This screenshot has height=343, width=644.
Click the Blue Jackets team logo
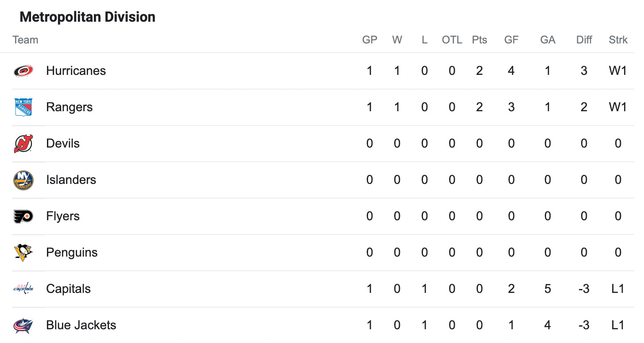(x=23, y=325)
